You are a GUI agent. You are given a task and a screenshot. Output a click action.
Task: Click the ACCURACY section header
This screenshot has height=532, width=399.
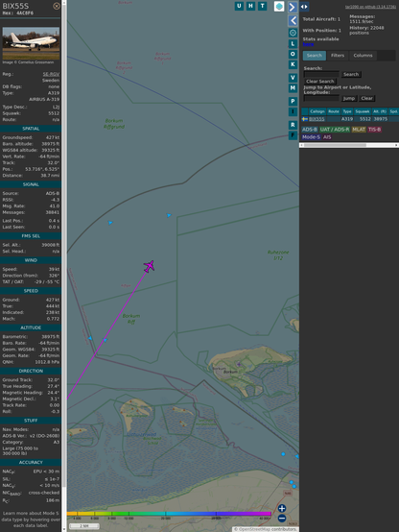(31, 462)
